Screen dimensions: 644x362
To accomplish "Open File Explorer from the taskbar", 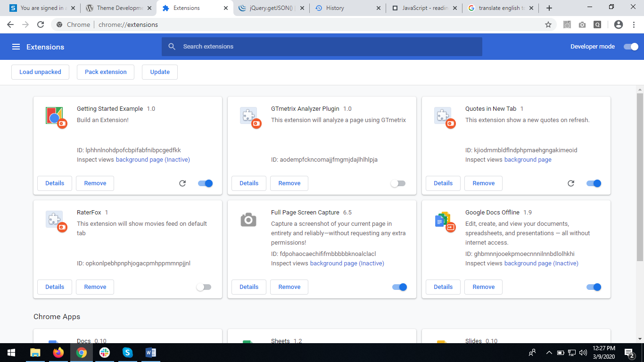I will click(x=35, y=353).
